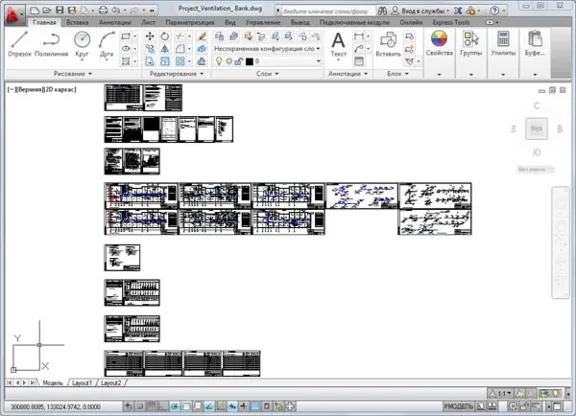Select the Отрезок line tool
This screenshot has height=416, width=576.
click(x=19, y=44)
